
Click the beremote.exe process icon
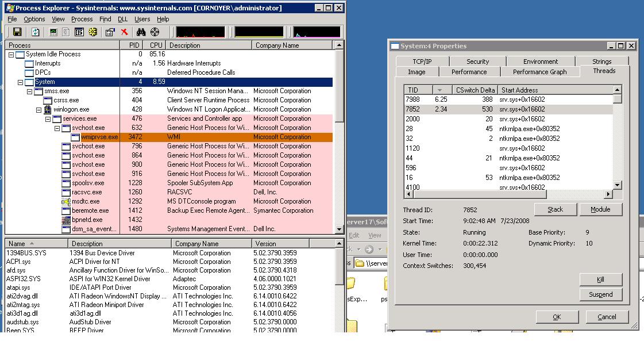(65, 210)
